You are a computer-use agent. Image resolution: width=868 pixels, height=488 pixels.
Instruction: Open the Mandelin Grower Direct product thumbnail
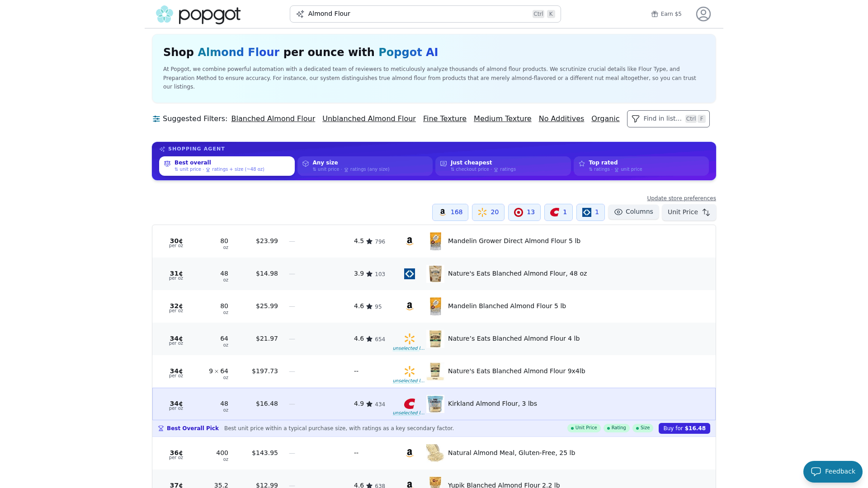(435, 241)
